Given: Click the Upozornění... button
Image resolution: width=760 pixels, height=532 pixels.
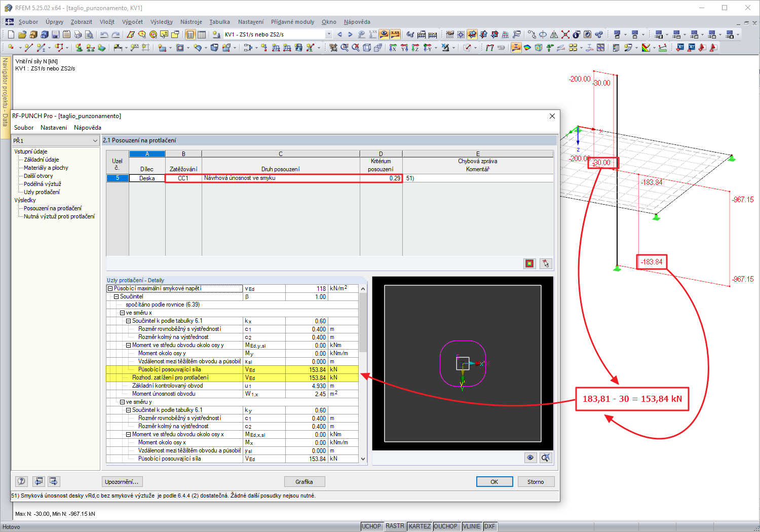Looking at the screenshot, I should coord(122,482).
